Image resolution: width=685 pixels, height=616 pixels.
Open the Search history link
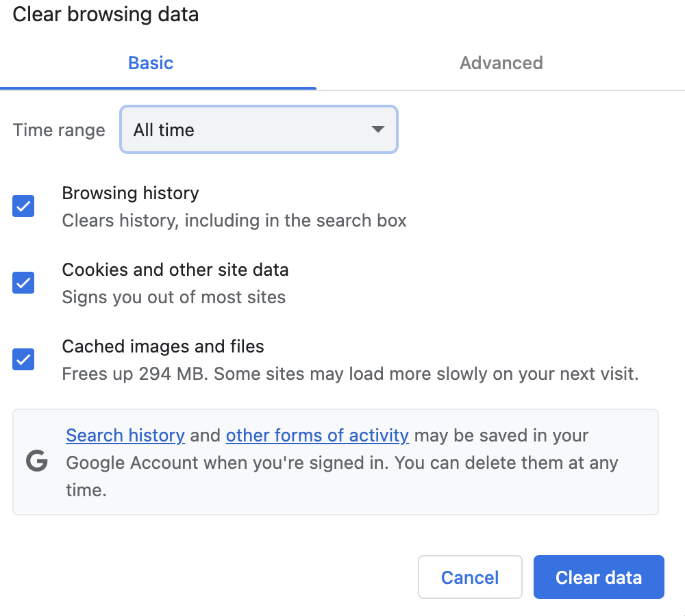pos(125,435)
